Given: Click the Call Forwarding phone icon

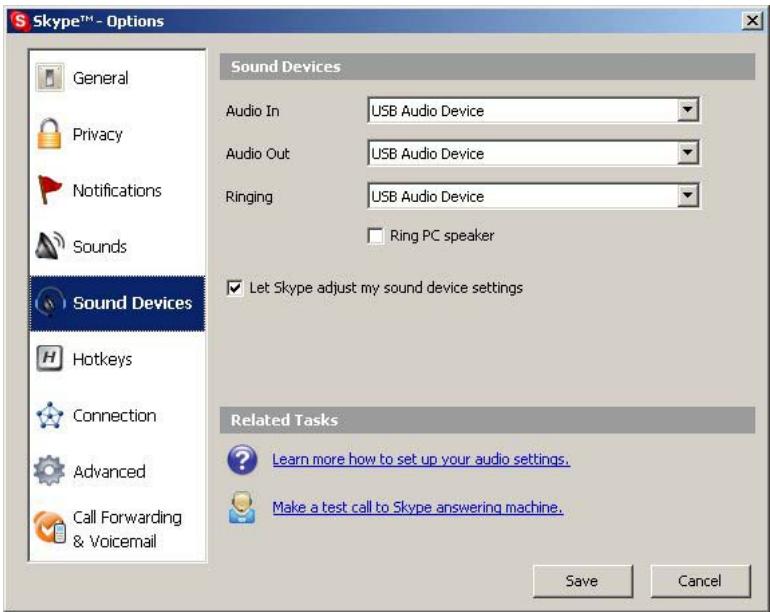Looking at the screenshot, I should point(50,528).
